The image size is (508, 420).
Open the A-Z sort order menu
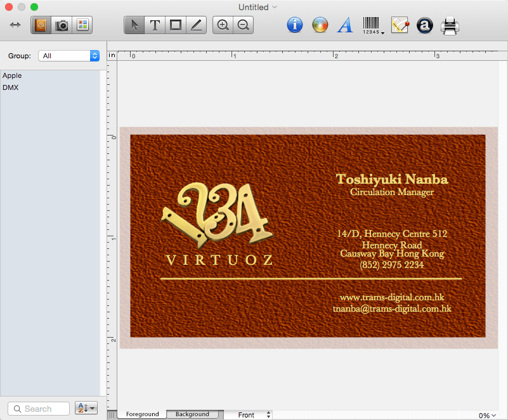(x=86, y=408)
